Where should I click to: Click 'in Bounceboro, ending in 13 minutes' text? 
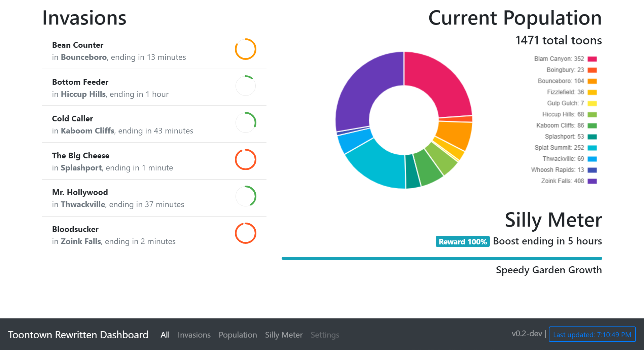(x=119, y=57)
